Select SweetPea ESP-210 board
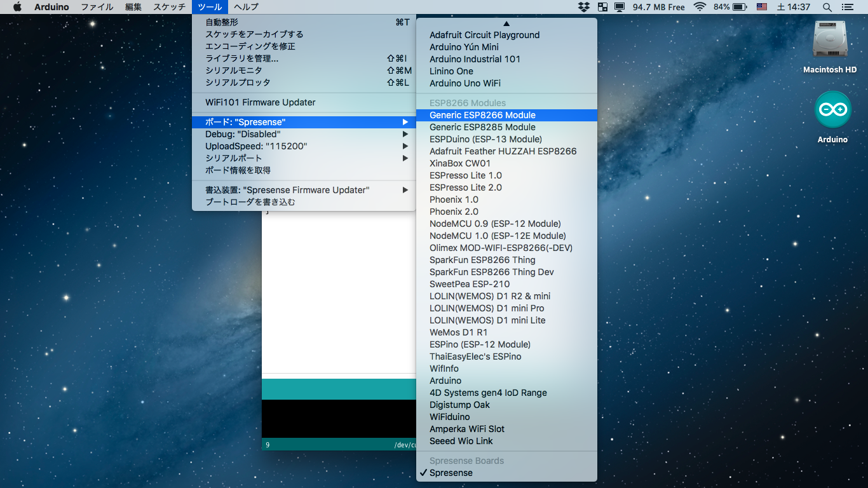Screen dimensions: 868x488 506,284
